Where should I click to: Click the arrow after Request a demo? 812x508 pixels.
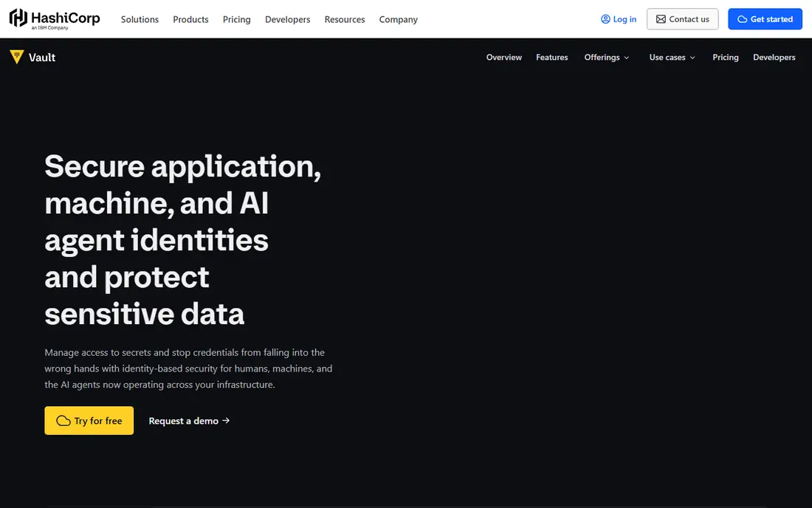point(226,420)
